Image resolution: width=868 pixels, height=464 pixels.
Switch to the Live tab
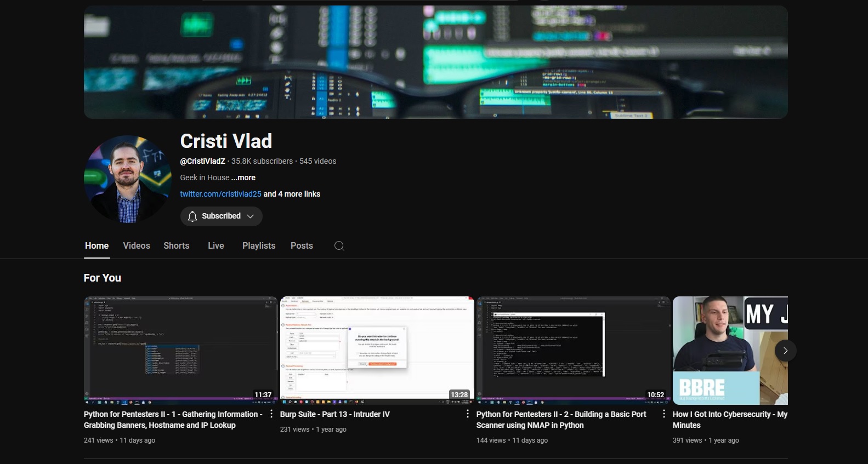pyautogui.click(x=216, y=246)
